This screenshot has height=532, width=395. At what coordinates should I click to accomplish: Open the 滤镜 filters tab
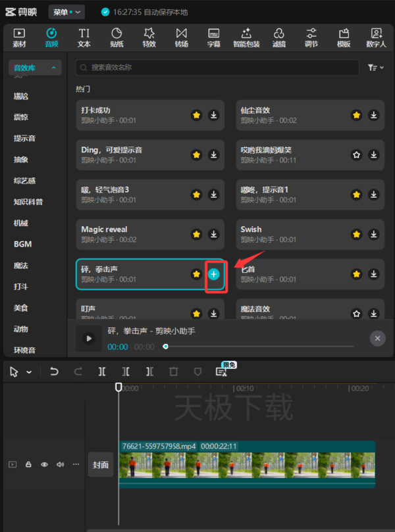tap(279, 37)
